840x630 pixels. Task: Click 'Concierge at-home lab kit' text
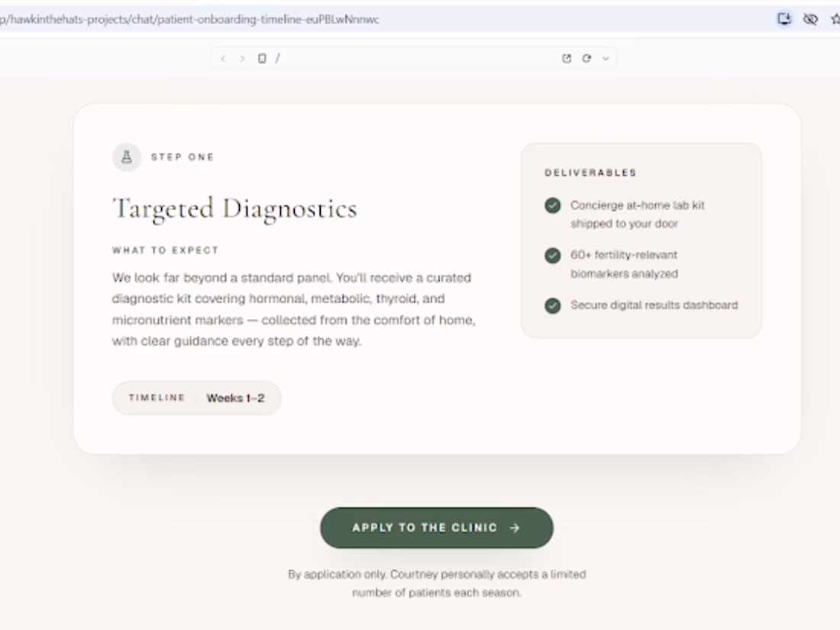point(638,215)
